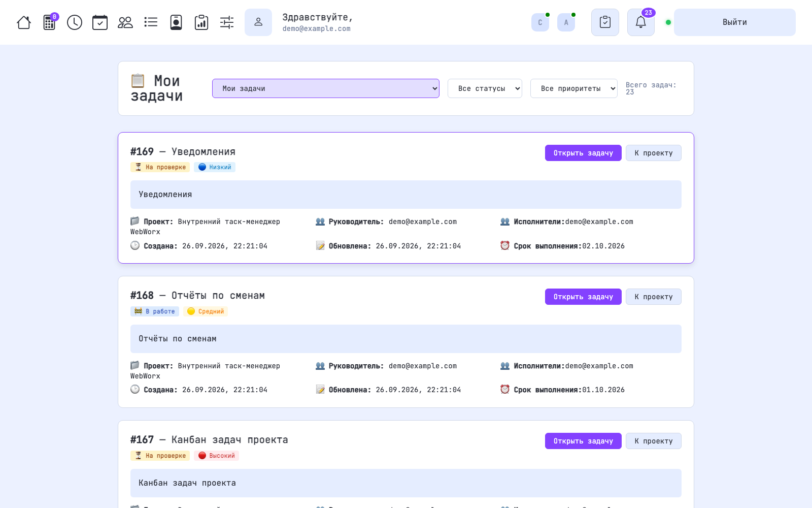Click deadline "02.10.2026" text
Screen dimensions: 812x508
603,246
